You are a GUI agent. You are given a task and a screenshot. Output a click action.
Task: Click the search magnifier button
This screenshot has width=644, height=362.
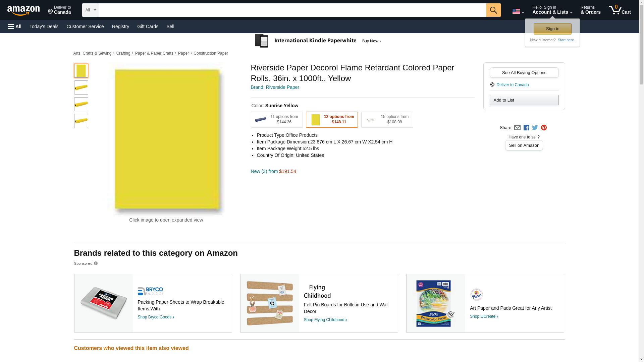click(493, 10)
